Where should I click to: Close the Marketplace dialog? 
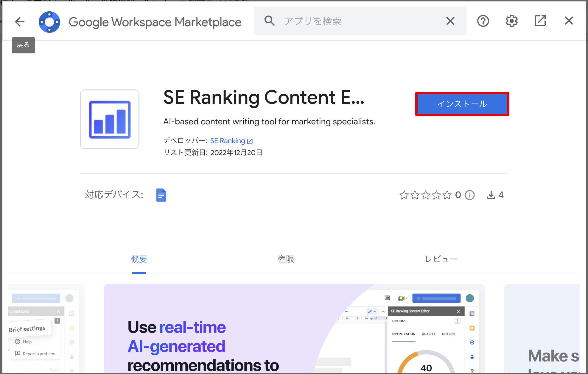click(569, 21)
